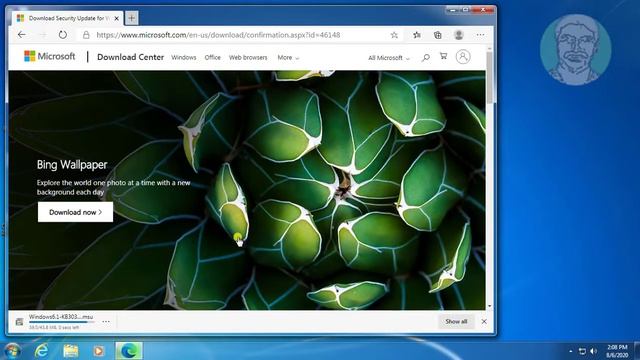Viewport: 640px width, 360px height.
Task: Open the volume speaker tray icon
Action: [x=594, y=351]
